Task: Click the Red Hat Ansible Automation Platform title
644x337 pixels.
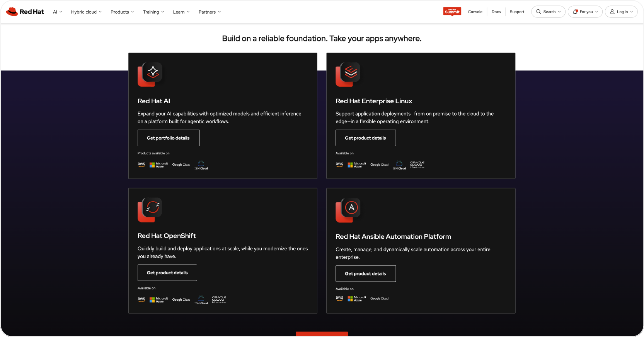Action: coord(393,236)
